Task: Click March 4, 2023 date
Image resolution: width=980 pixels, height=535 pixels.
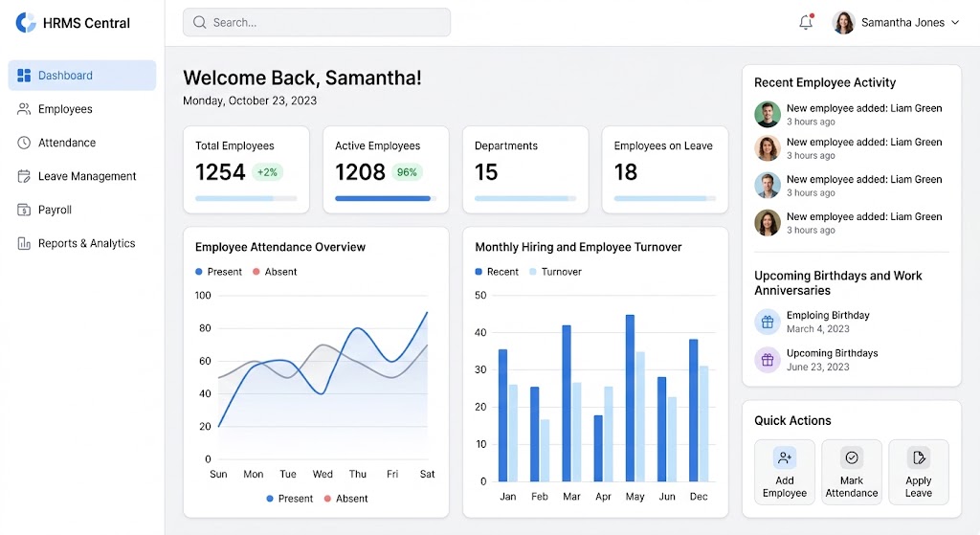Action: 817,329
